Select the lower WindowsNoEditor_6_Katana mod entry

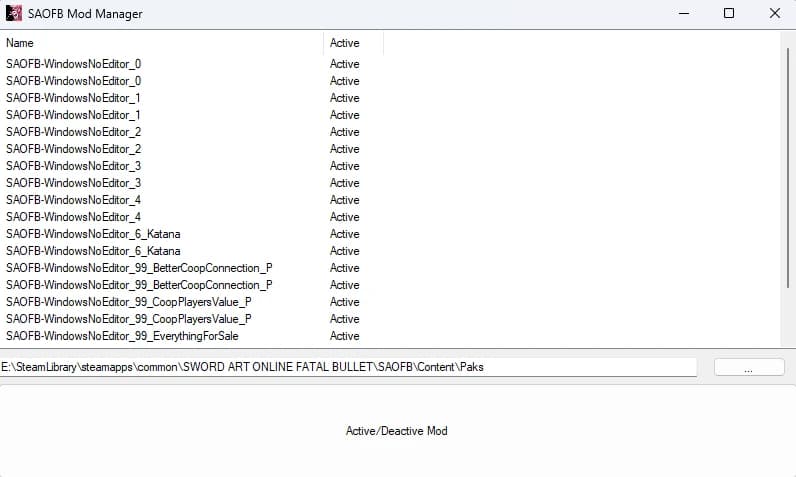93,251
